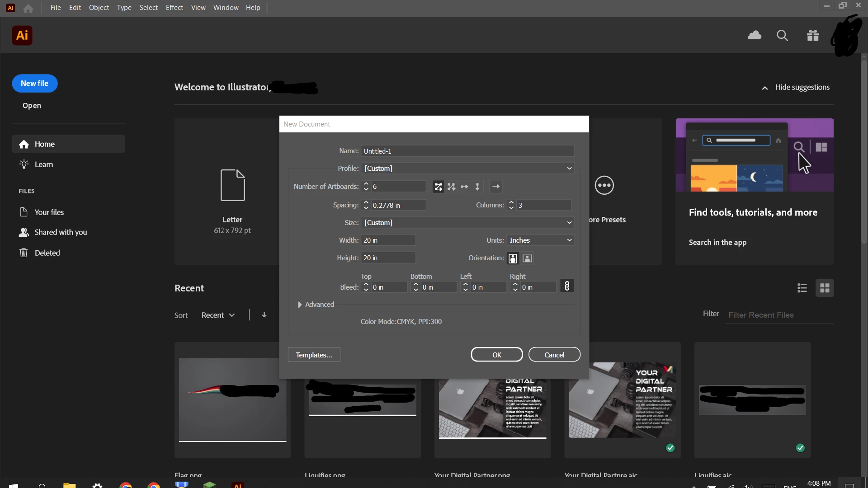This screenshot has height=488, width=868.
Task: Toggle the bleed link chain button
Action: (567, 286)
